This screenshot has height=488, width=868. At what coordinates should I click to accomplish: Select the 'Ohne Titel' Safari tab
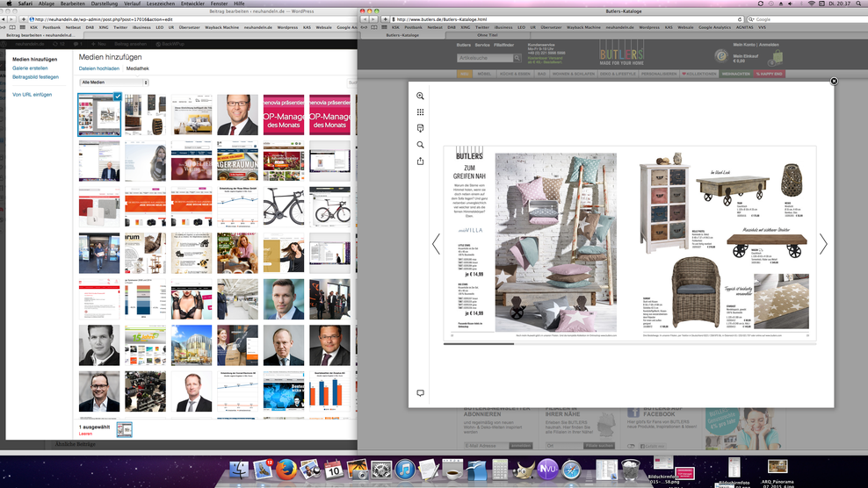click(487, 35)
